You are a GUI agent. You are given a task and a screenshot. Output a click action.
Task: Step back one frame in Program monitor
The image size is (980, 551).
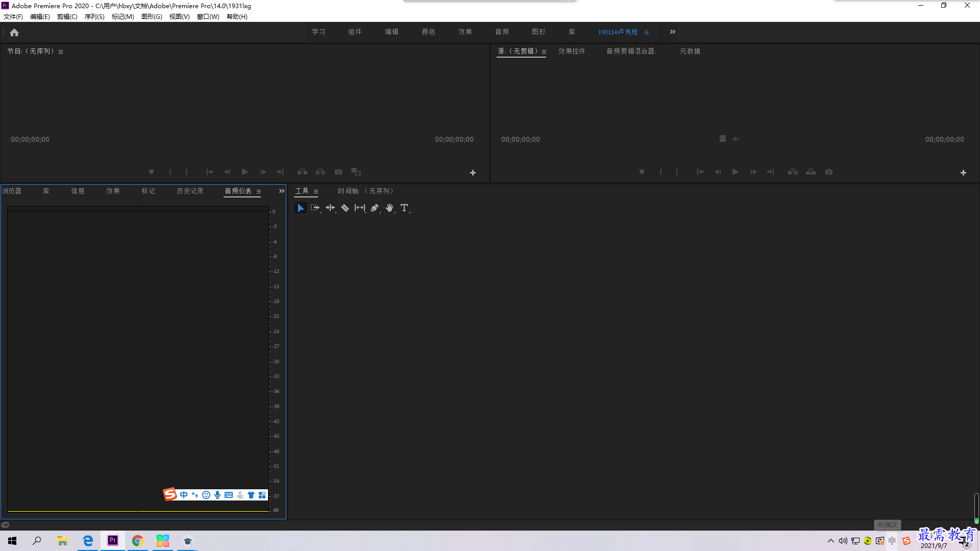coord(227,172)
